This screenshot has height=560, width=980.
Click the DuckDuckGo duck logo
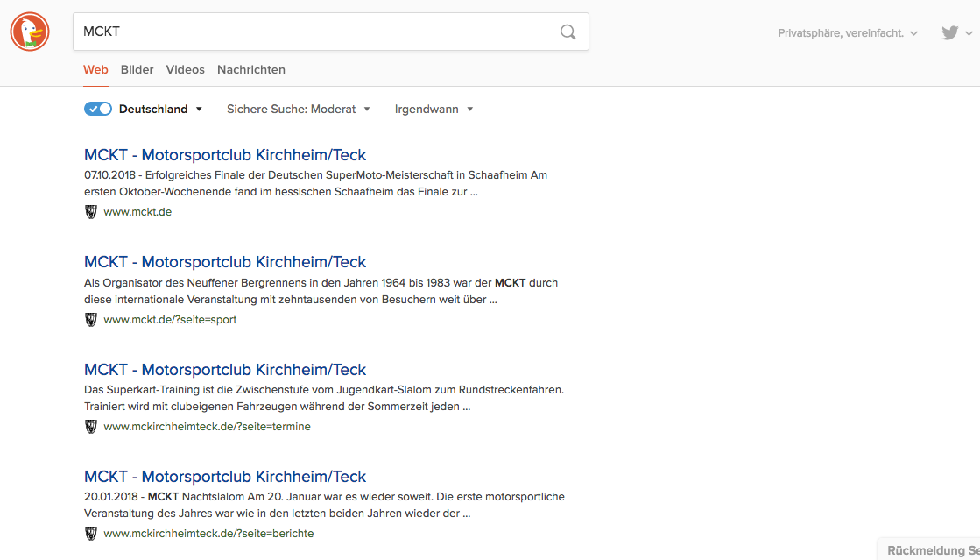(30, 32)
